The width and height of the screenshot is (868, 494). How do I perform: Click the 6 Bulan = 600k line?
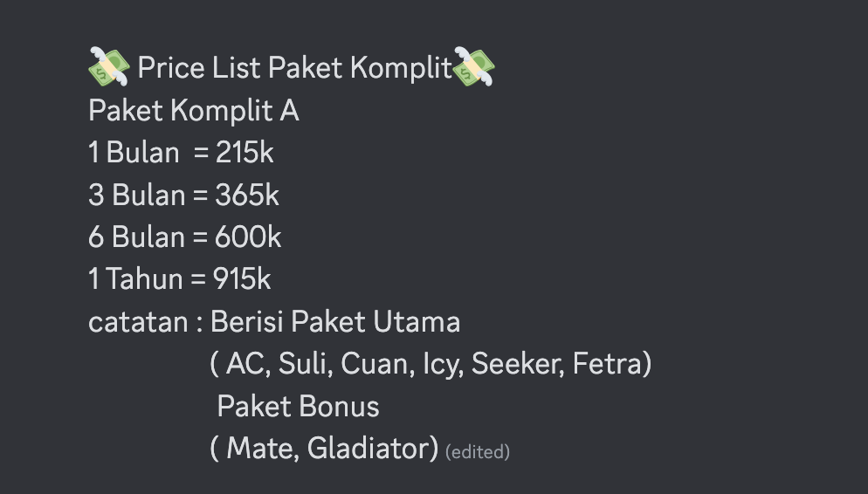pyautogui.click(x=185, y=237)
